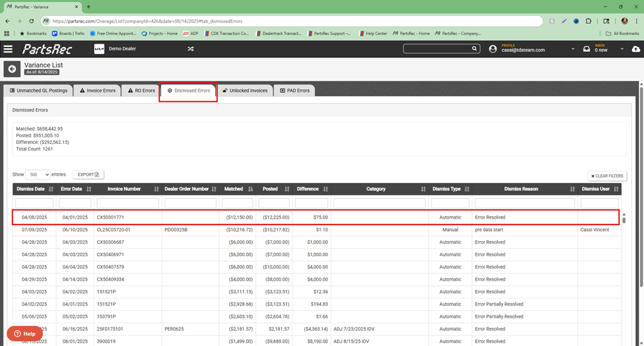Click the Category filter field
Image resolution: width=644 pixels, height=346 pixels.
click(x=380, y=203)
